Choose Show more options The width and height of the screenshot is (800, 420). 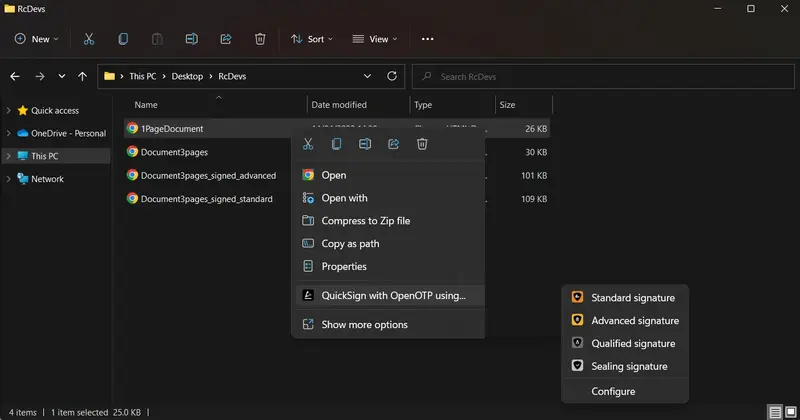point(389,325)
